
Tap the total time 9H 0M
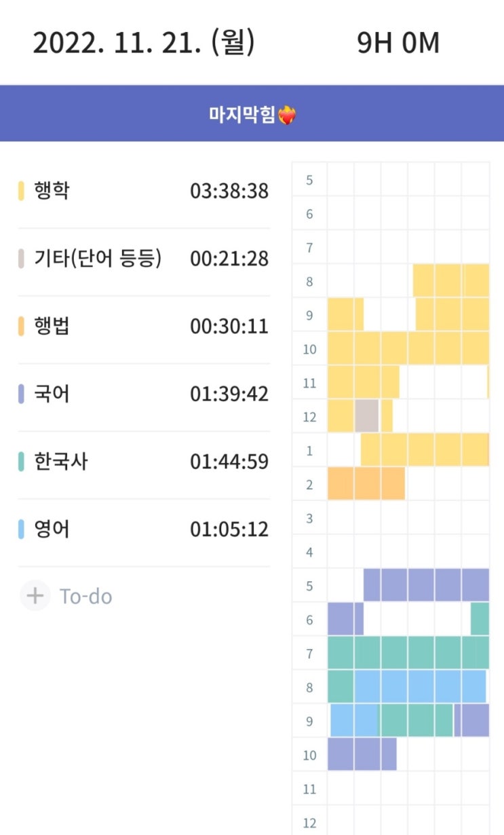click(x=398, y=43)
